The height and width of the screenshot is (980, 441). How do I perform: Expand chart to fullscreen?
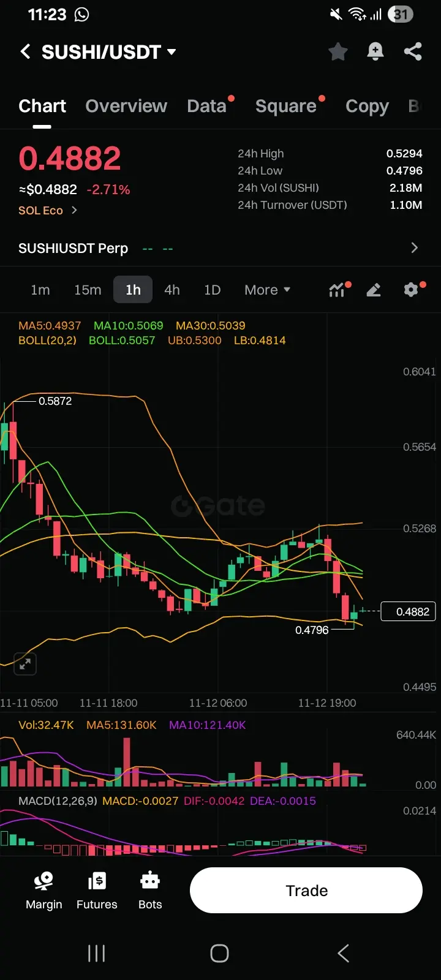[25, 664]
